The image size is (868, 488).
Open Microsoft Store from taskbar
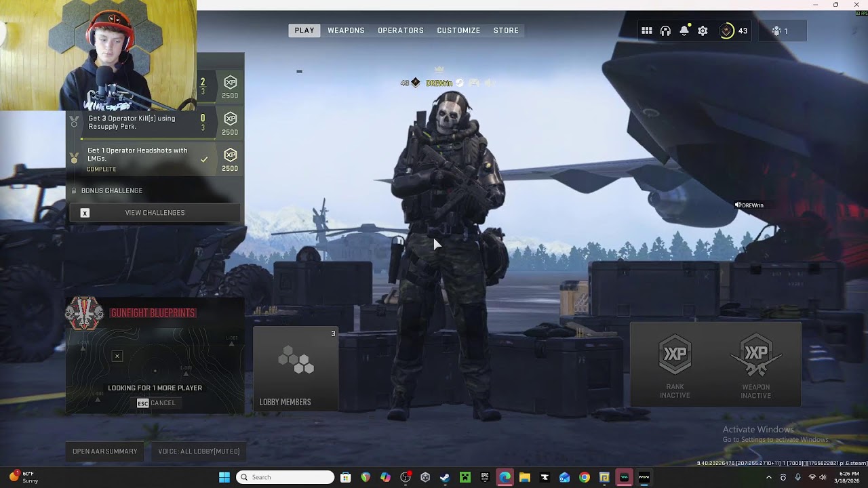(345, 477)
